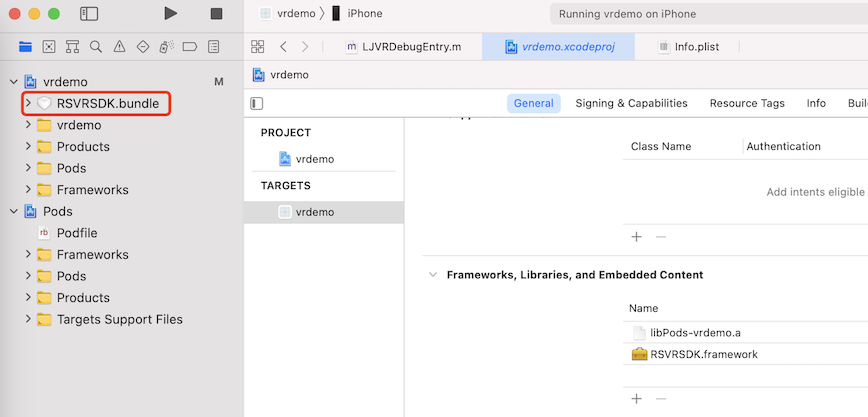This screenshot has height=417, width=868.
Task: Open the source control navigator icon
Action: coord(49,47)
